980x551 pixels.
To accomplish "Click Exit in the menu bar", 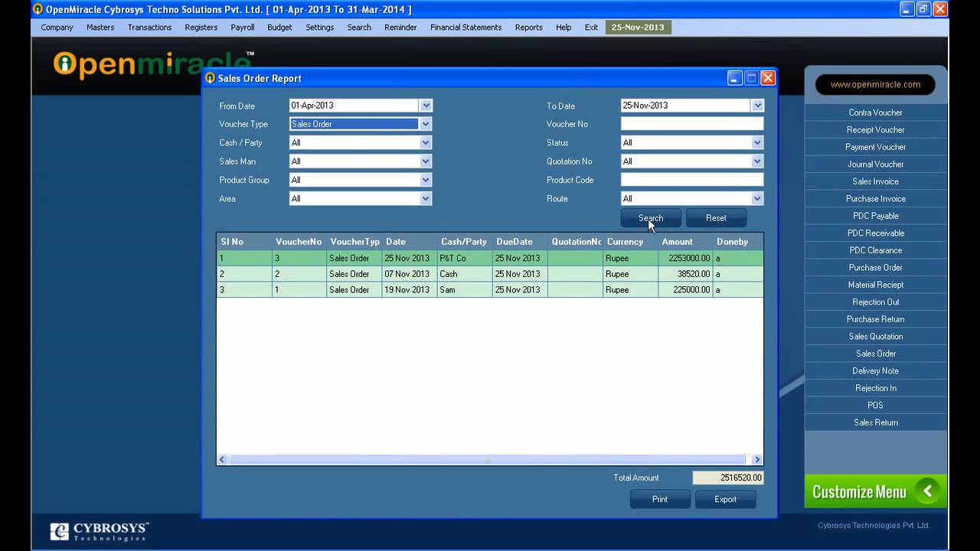I will pos(591,28).
